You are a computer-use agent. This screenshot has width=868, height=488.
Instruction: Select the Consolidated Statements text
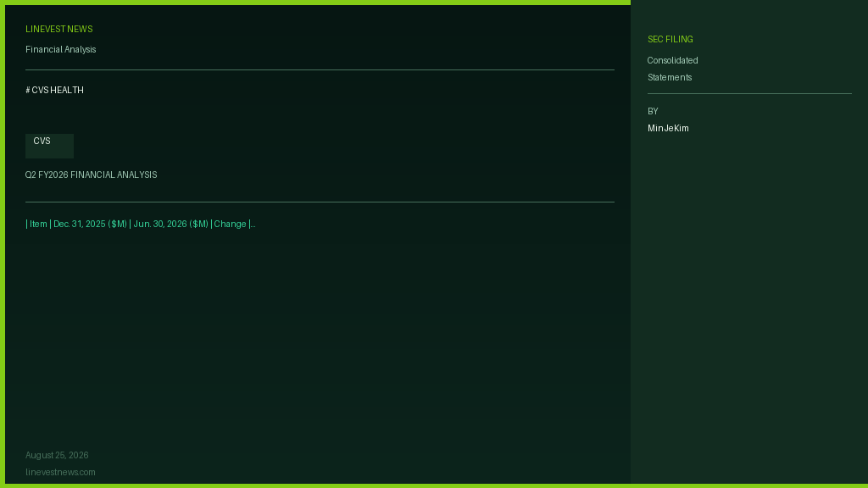(x=672, y=69)
